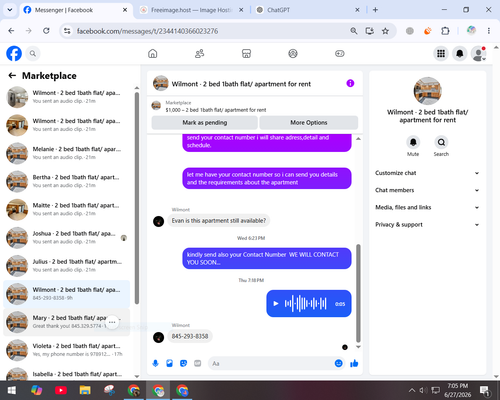Open Maitte's apartment conversation

67,209
